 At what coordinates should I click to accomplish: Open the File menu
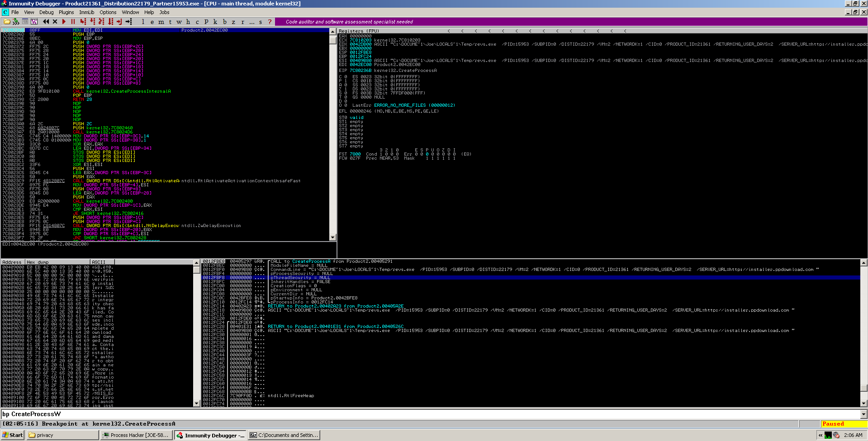[15, 12]
